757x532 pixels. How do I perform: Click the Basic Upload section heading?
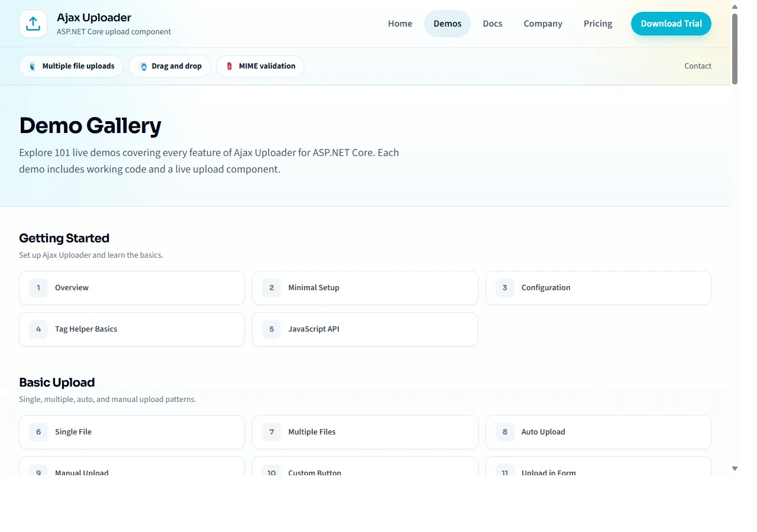pyautogui.click(x=57, y=382)
